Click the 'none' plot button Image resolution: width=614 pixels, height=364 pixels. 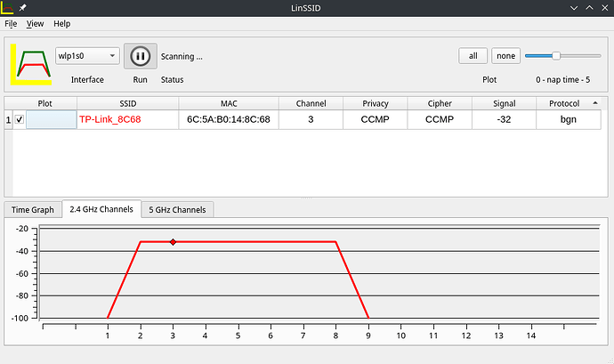(x=506, y=56)
